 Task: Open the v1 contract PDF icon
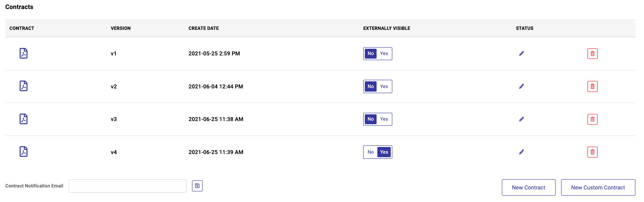[x=24, y=53]
